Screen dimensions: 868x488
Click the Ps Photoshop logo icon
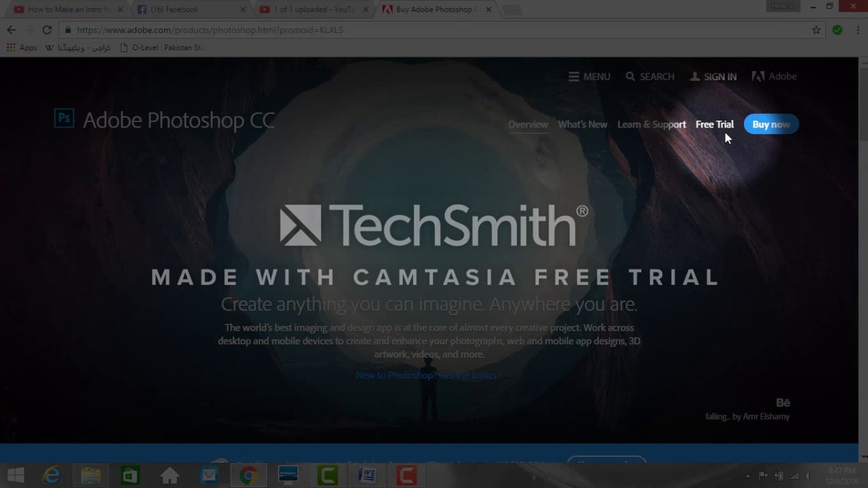[64, 118]
